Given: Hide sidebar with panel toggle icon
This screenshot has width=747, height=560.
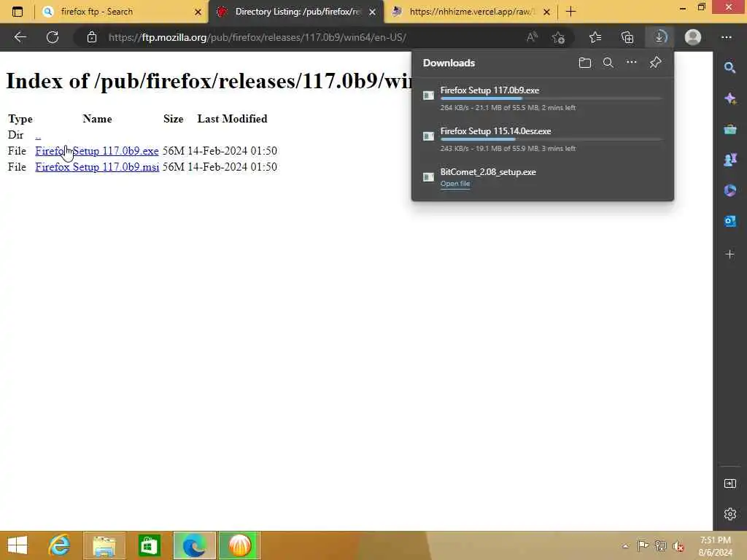Looking at the screenshot, I should [x=729, y=484].
